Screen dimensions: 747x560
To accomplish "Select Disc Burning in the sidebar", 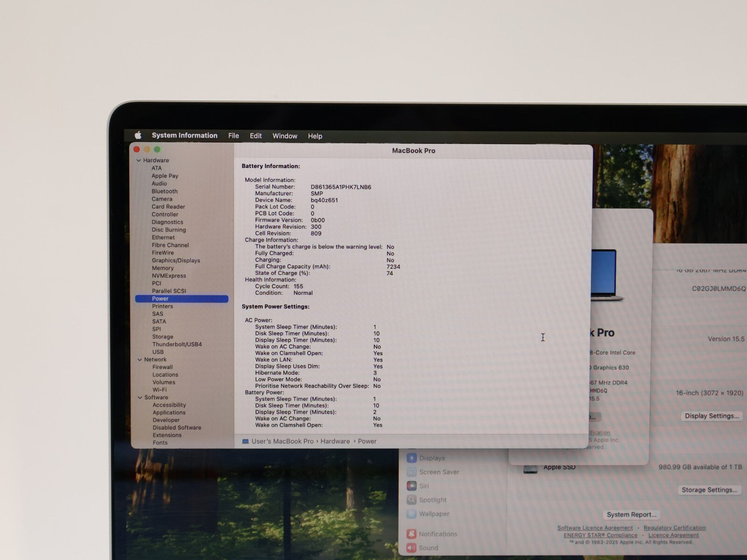I will point(169,230).
